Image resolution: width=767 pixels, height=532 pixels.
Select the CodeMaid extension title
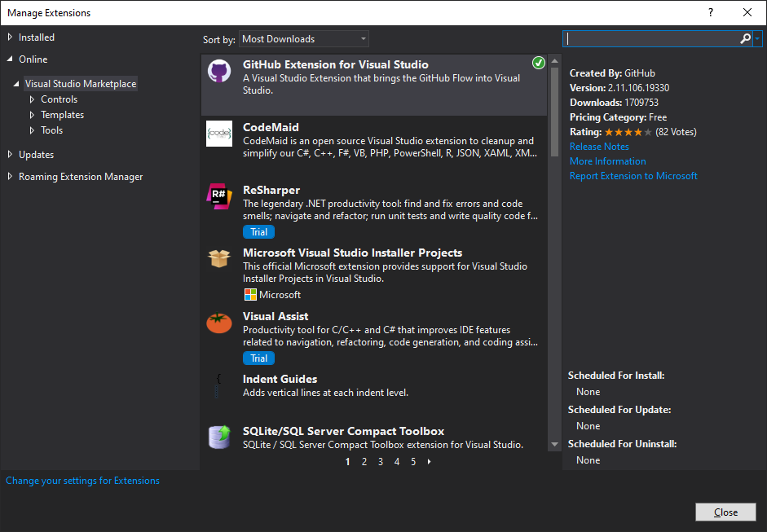point(271,127)
